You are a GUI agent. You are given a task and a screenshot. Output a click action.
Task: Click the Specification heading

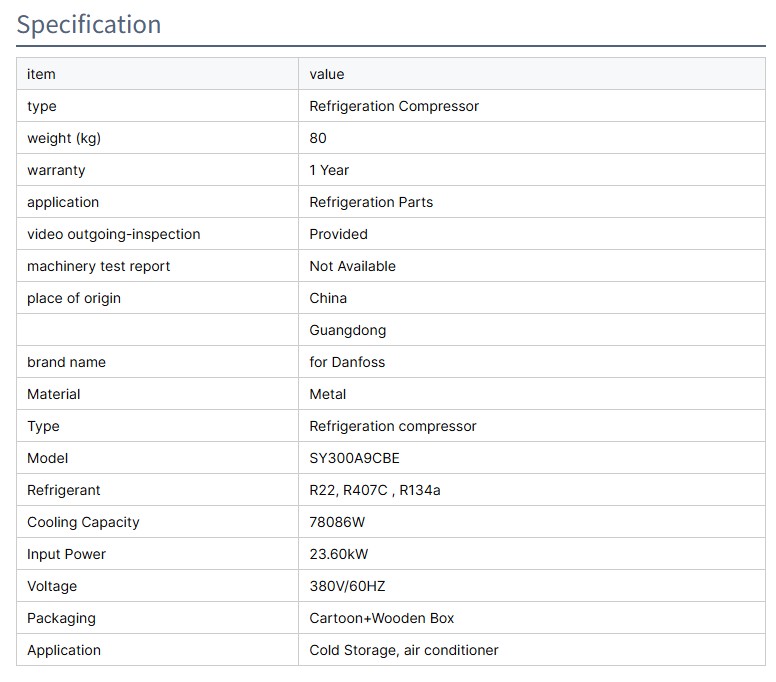pos(88,24)
